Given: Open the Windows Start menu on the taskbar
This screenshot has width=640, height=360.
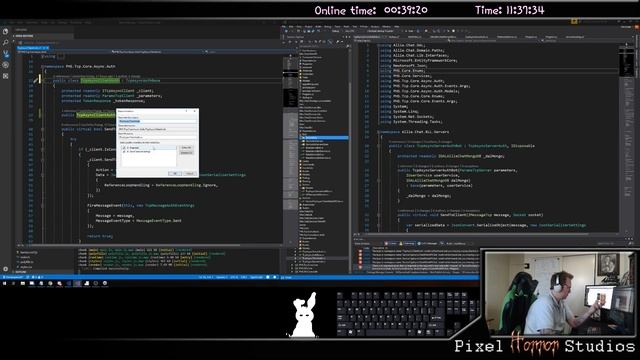Looking at the screenshot, I should coord(4,283).
